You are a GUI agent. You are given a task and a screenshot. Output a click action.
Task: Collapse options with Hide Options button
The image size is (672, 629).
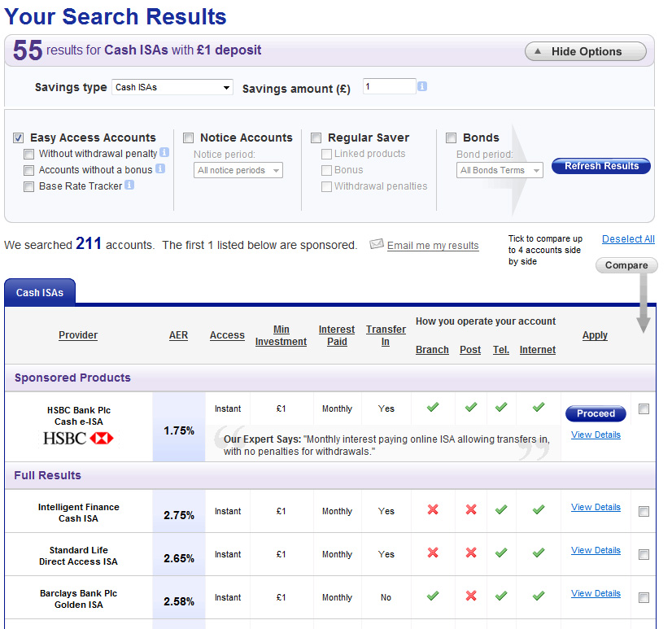[x=586, y=51]
